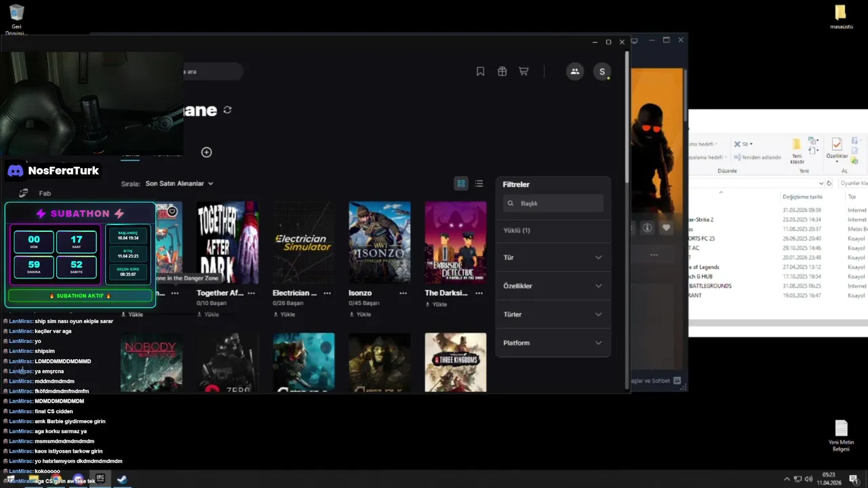
Task: Open the three-dot menu in the Steam window
Action: click(654, 255)
